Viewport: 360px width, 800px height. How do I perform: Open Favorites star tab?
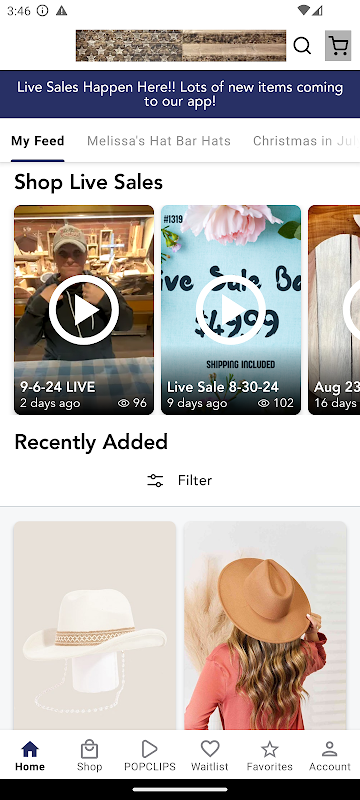[270, 755]
